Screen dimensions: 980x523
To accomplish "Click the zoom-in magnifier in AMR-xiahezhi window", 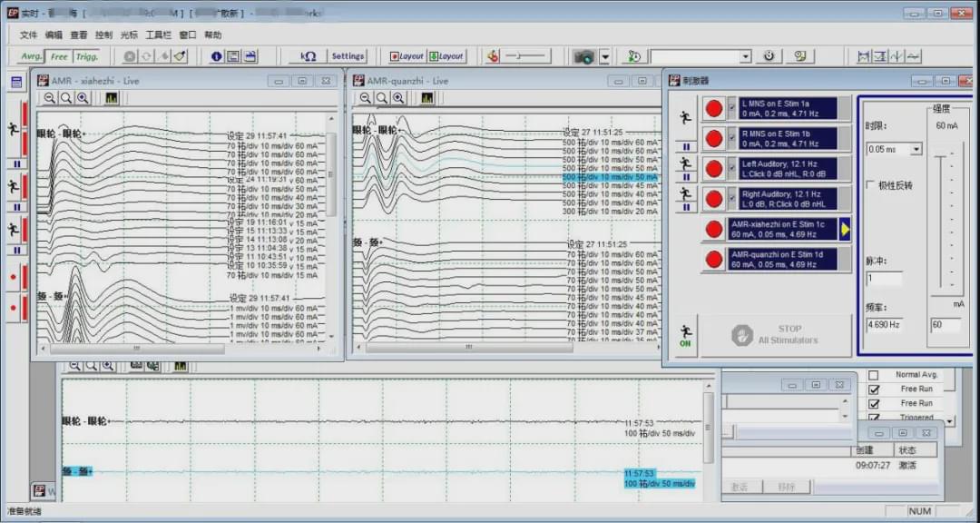I will (x=83, y=98).
